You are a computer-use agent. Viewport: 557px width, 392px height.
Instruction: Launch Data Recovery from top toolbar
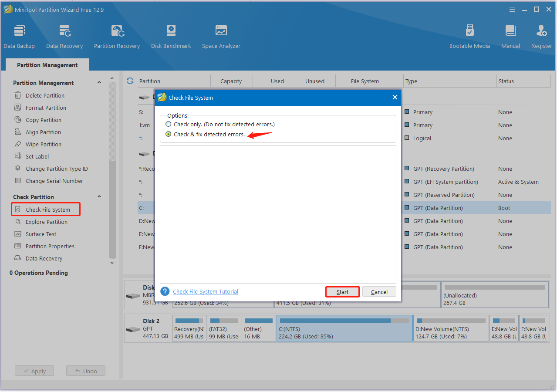(64, 37)
